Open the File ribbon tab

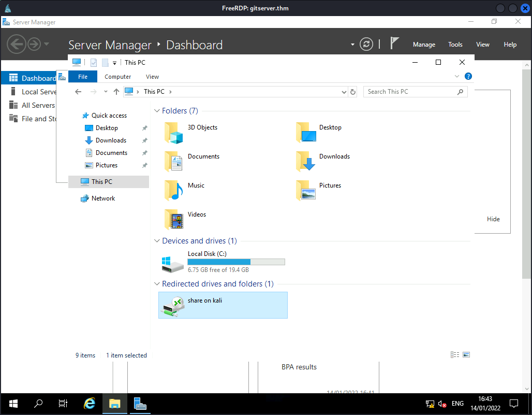(x=83, y=77)
